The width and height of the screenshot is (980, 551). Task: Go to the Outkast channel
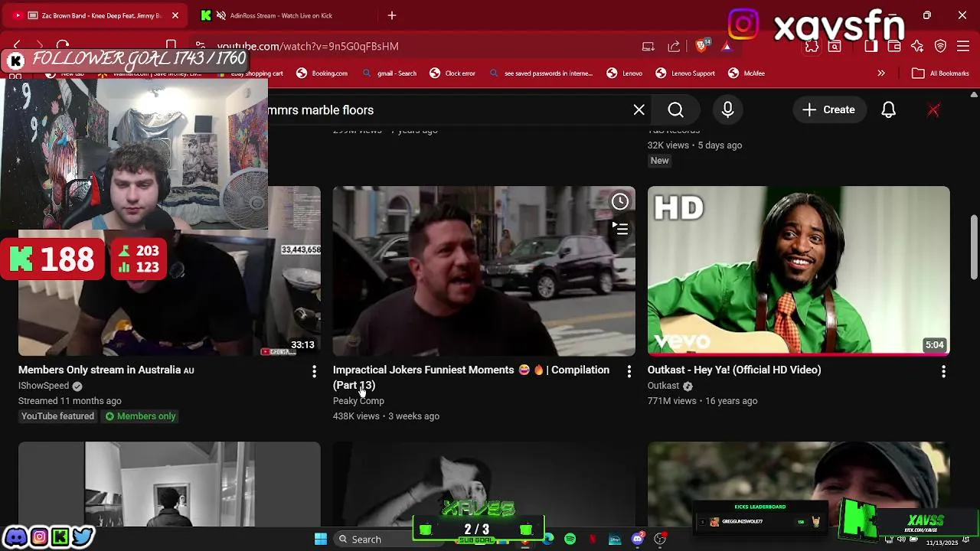click(x=663, y=386)
